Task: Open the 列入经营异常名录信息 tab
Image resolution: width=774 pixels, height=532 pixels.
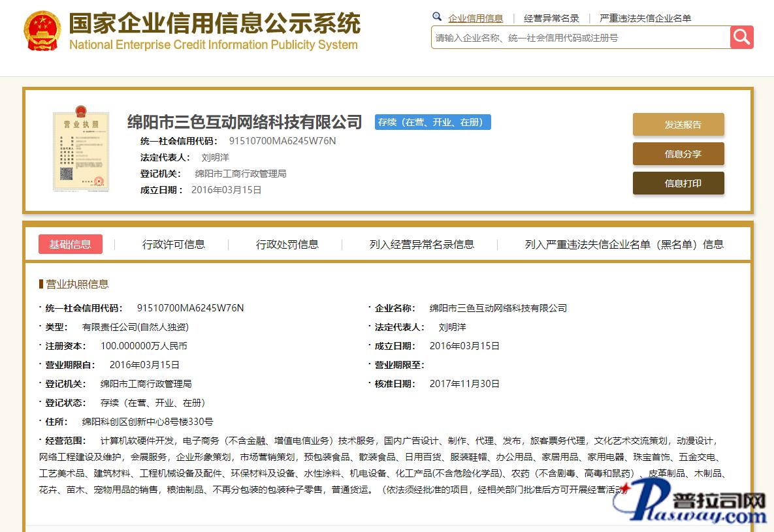Action: [x=422, y=244]
